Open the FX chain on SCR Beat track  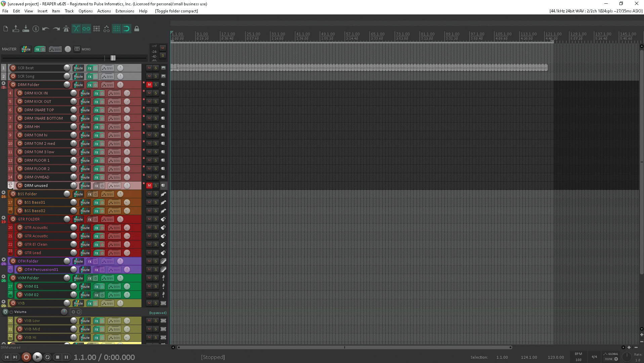(89, 68)
